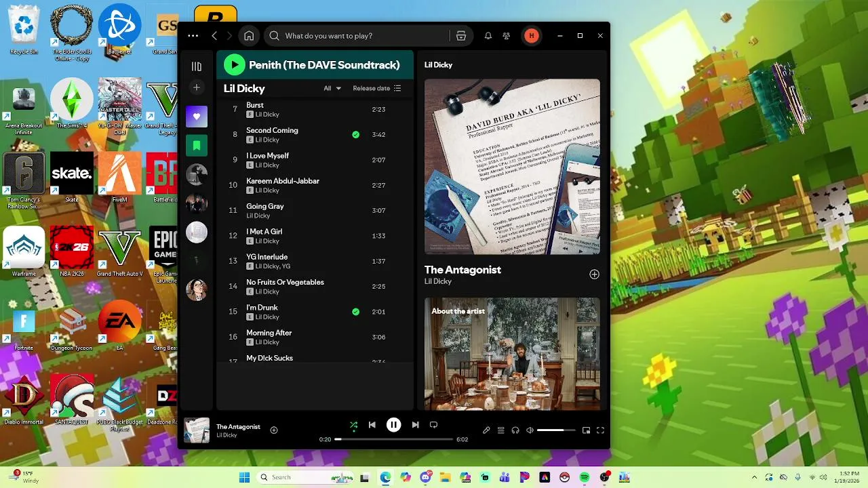Open the notifications bell
Viewport: 868px width, 488px height.
[x=488, y=36]
